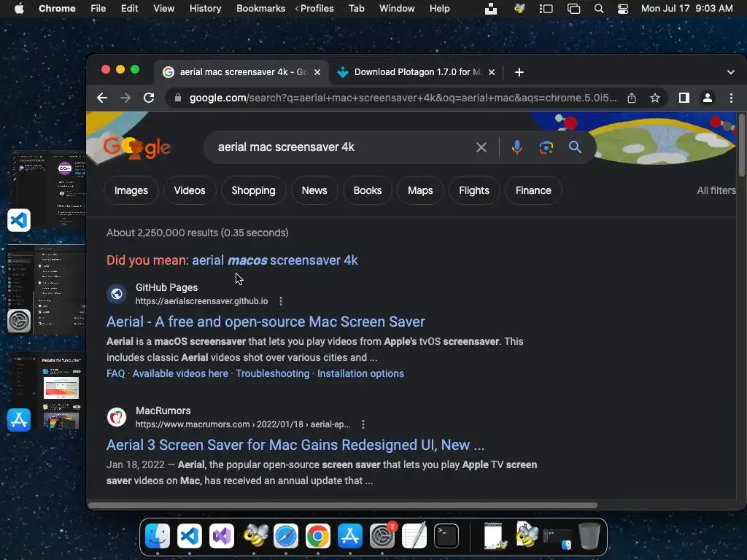Close the Download Plotagon tab

point(492,72)
